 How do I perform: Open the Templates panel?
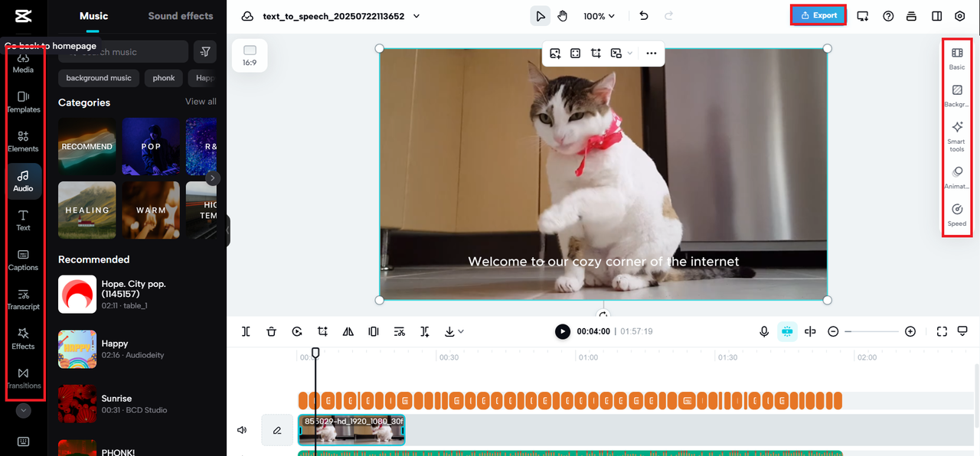click(23, 102)
